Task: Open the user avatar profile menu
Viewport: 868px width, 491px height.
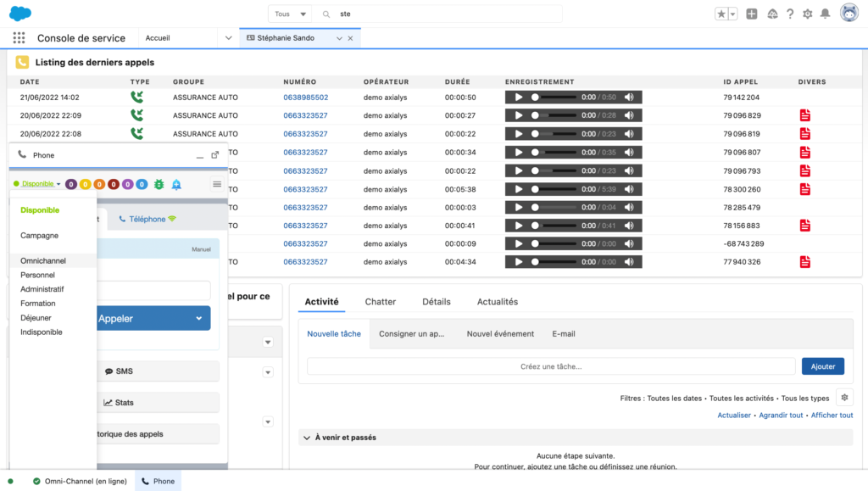Action: pos(849,13)
